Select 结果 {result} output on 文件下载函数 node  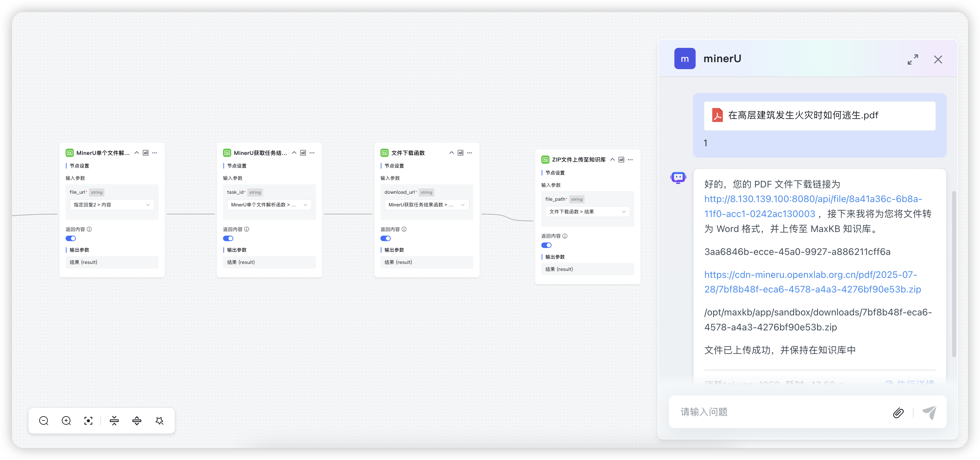(427, 262)
